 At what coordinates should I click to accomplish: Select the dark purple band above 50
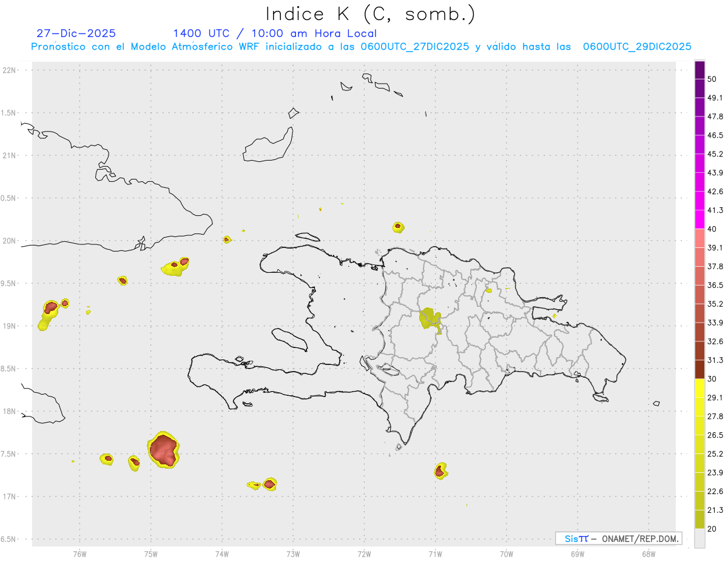(x=699, y=70)
